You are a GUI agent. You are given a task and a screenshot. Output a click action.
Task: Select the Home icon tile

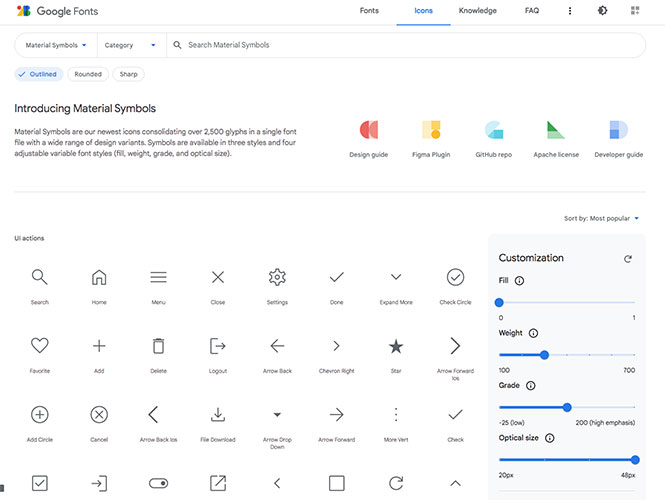pyautogui.click(x=99, y=277)
